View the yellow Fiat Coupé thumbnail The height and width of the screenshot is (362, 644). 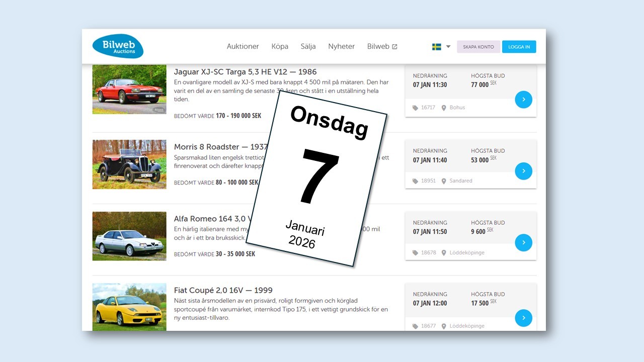tap(129, 307)
